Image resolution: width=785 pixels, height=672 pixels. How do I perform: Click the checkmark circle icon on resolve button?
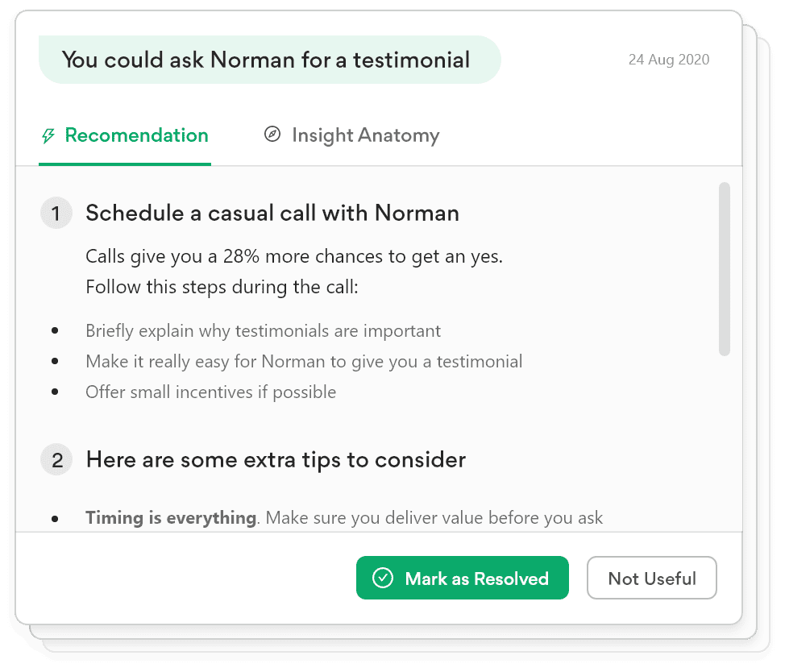(x=383, y=579)
